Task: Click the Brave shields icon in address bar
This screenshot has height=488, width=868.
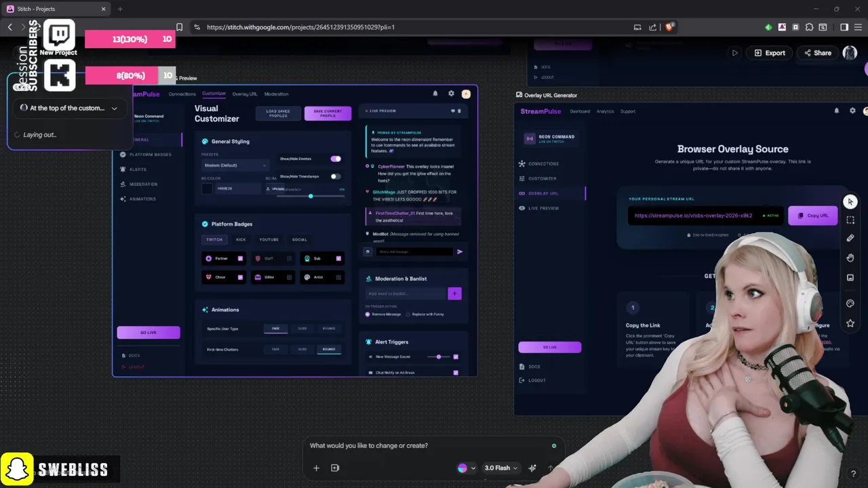Action: tap(669, 27)
